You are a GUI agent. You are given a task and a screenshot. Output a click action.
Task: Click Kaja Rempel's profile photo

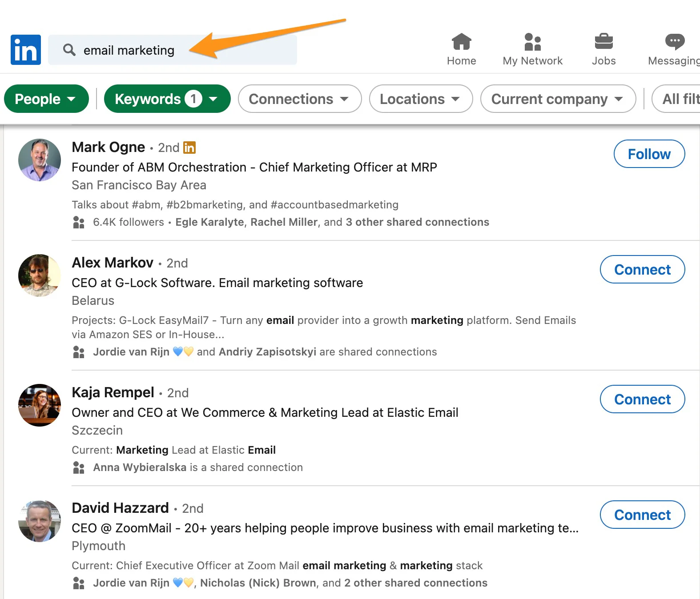pos(40,405)
